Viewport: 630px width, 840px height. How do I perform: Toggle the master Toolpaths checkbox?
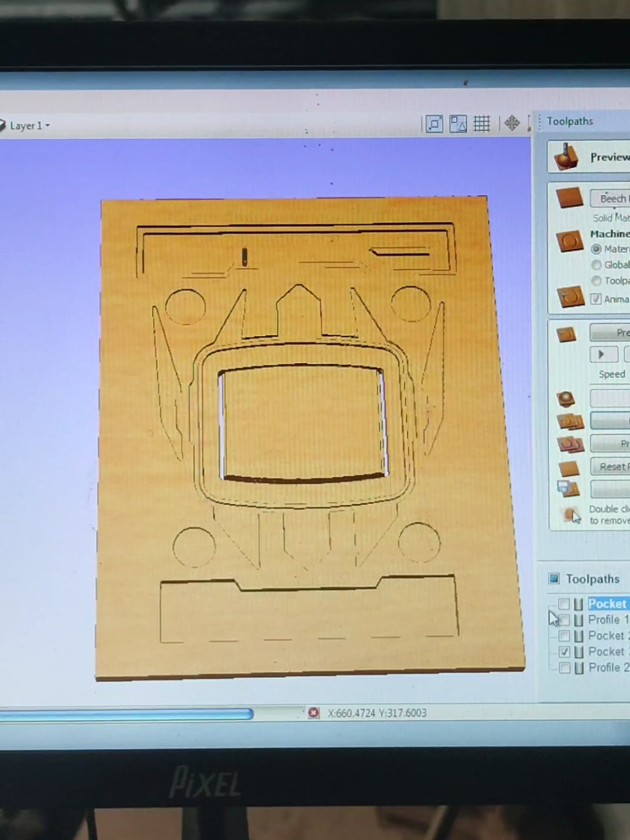tap(554, 578)
